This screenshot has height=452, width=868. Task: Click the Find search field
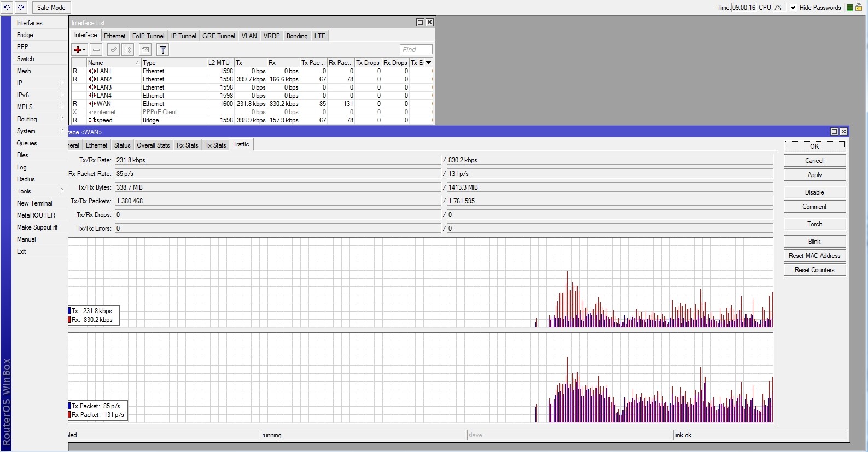416,50
